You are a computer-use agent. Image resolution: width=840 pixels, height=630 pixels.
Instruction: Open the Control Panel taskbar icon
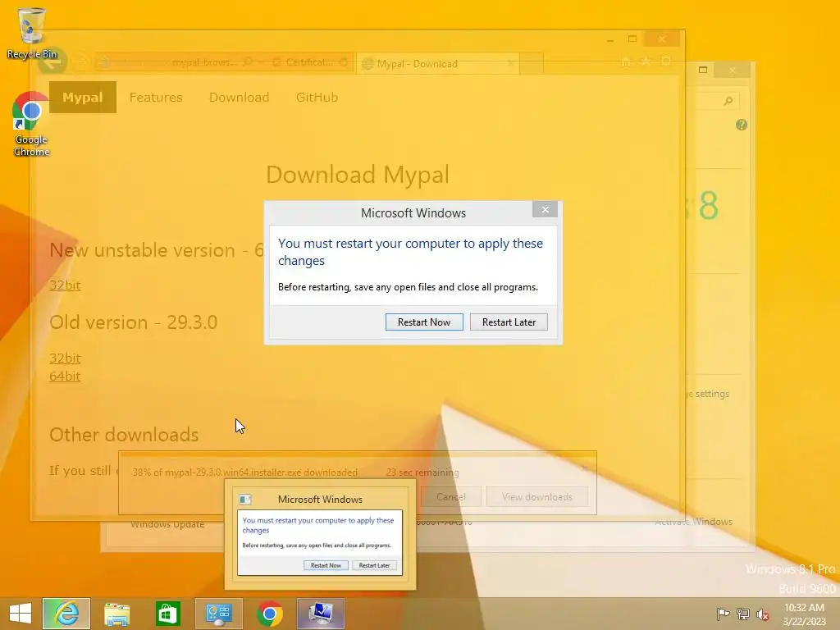coord(218,614)
